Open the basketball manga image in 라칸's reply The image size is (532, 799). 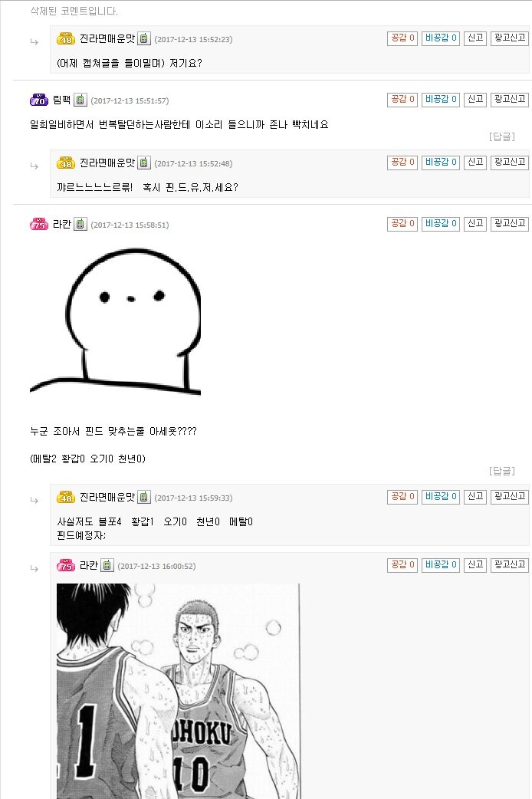tap(178, 691)
